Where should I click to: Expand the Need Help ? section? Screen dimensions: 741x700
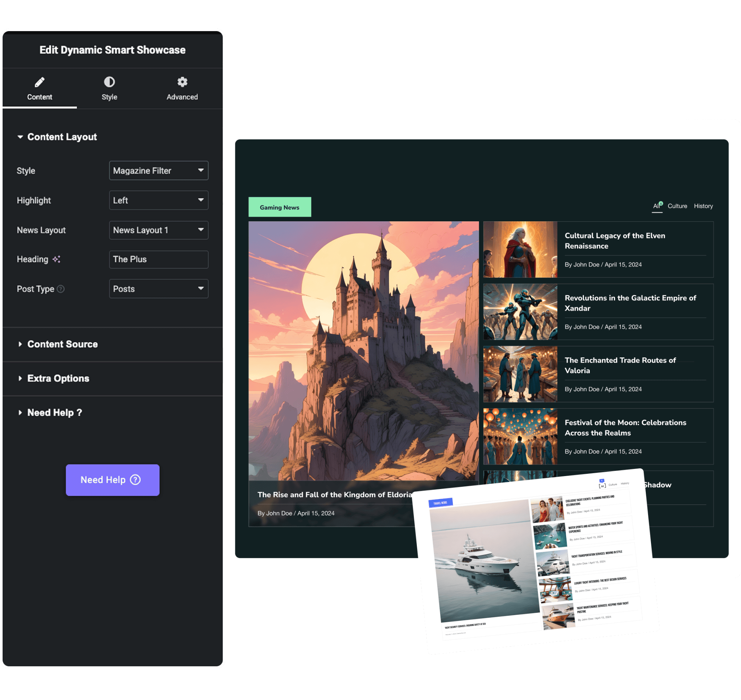coord(54,413)
